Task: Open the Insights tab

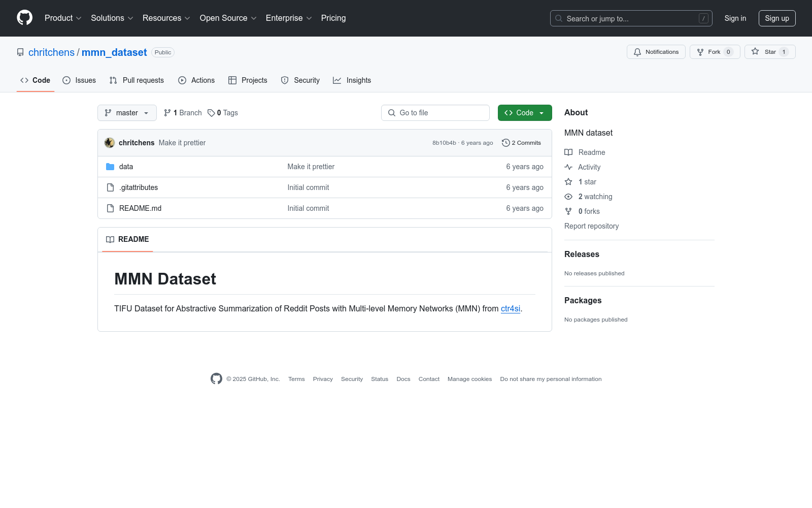Action: click(x=352, y=80)
